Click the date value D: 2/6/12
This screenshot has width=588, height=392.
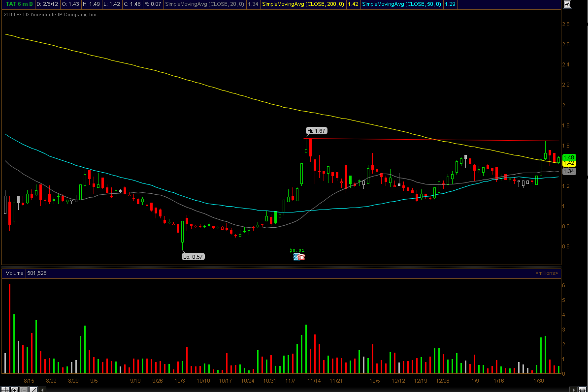pyautogui.click(x=47, y=4)
